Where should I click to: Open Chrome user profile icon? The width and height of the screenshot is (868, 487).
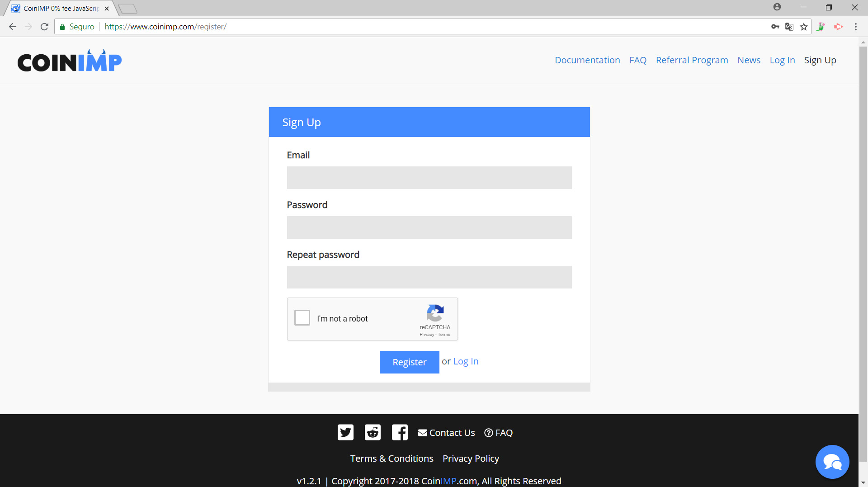(x=777, y=7)
